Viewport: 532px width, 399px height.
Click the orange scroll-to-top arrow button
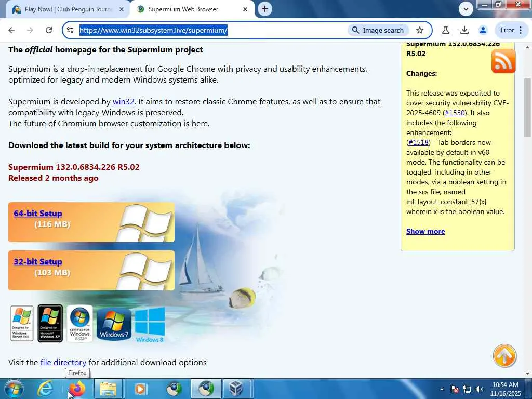coord(504,356)
